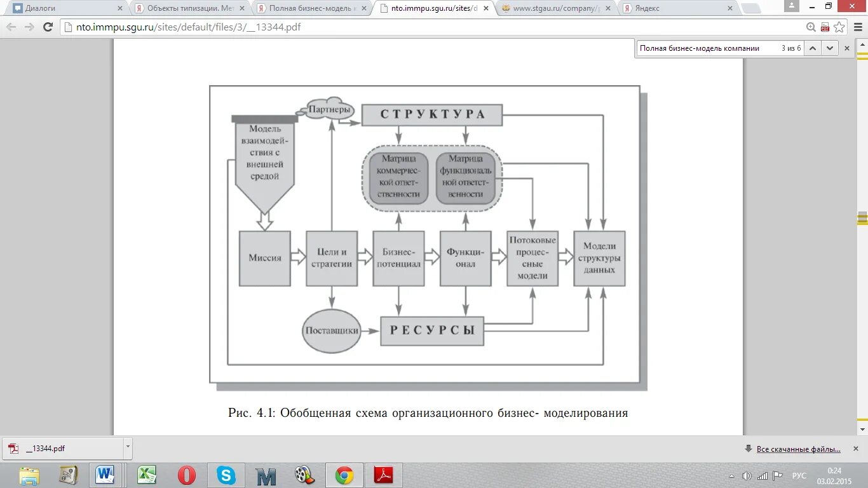Viewport: 868px width, 488px height.
Task: Go back using browser back arrow
Action: [11, 27]
